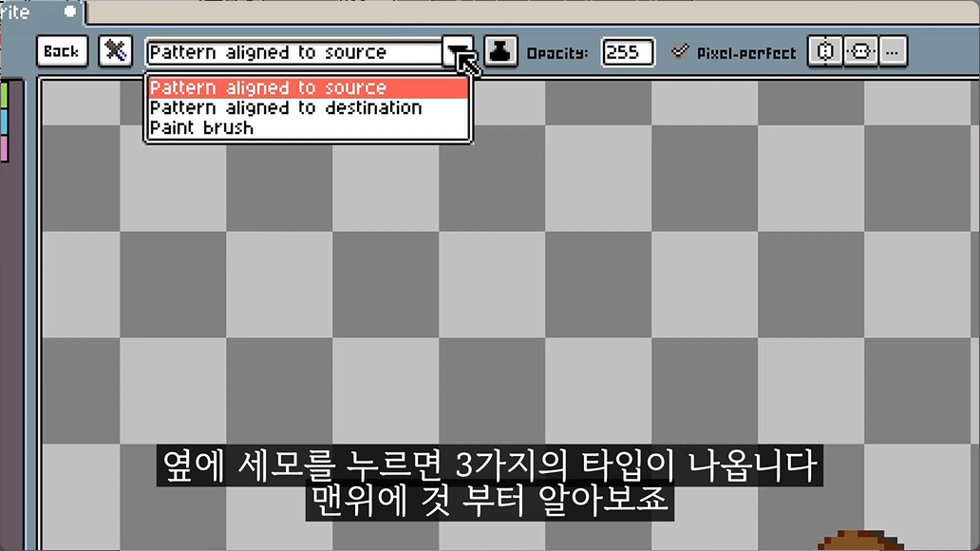This screenshot has width=980, height=551.
Task: Toggle the brush pattern dropdown arrow
Action: coord(458,52)
